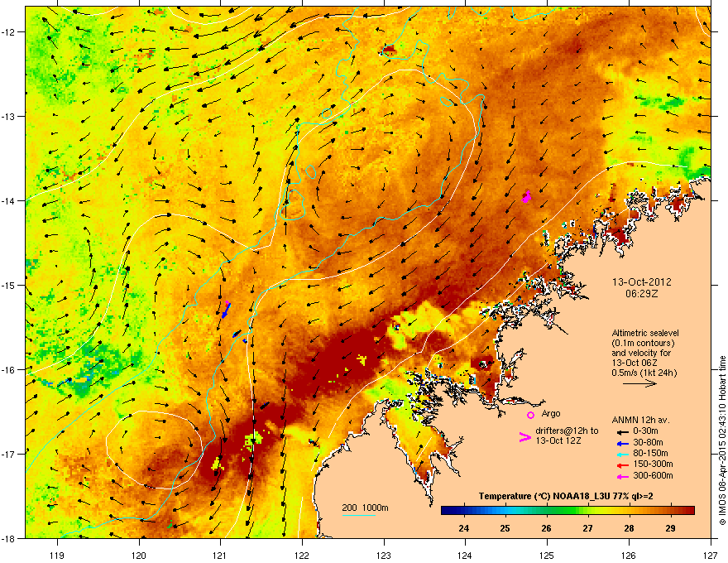Select the black 0-30m arrow legend symbol
Screen dimensions: 728x563
(621, 432)
